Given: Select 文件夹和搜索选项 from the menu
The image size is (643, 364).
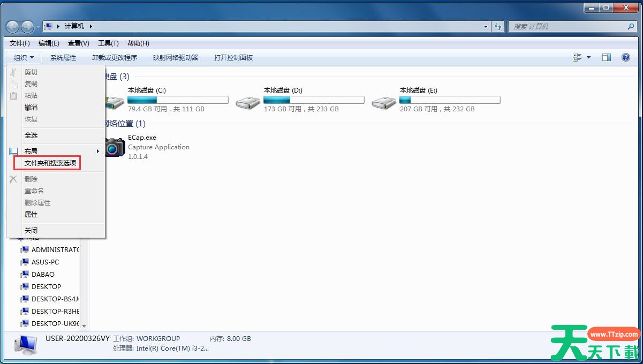Looking at the screenshot, I should tap(50, 163).
